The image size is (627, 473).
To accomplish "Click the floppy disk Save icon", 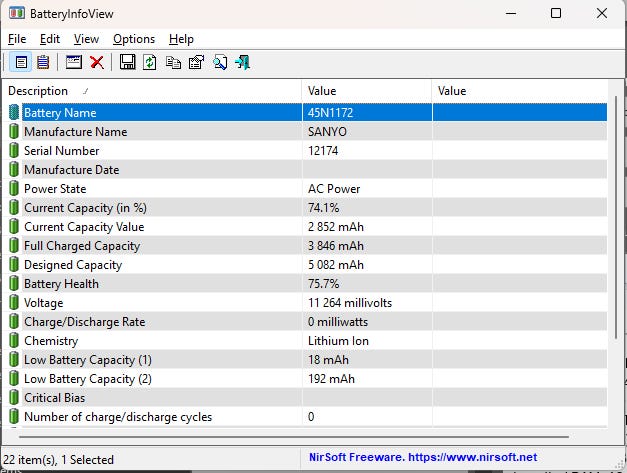I will 127,62.
